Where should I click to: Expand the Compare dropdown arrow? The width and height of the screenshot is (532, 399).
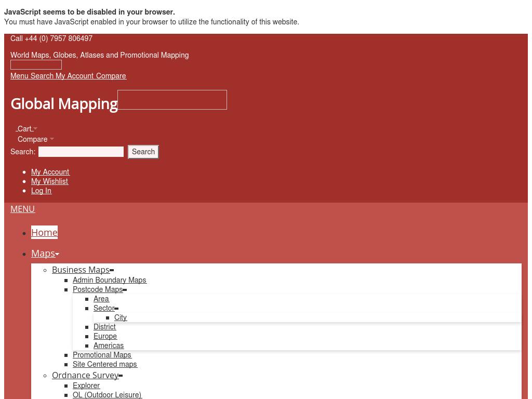51,139
